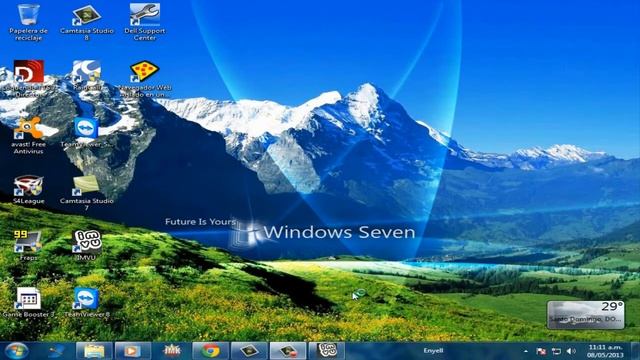Launch Windows Media Player from taskbar

(133, 351)
